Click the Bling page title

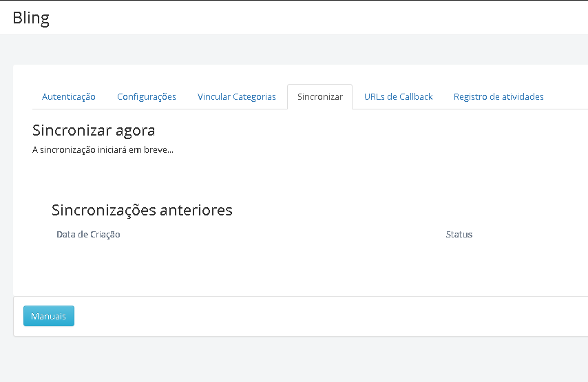(x=31, y=18)
